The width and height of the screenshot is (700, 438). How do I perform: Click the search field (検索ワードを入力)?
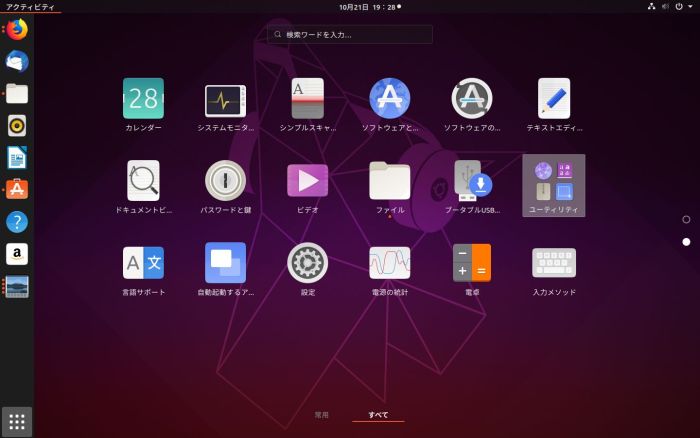click(x=350, y=34)
